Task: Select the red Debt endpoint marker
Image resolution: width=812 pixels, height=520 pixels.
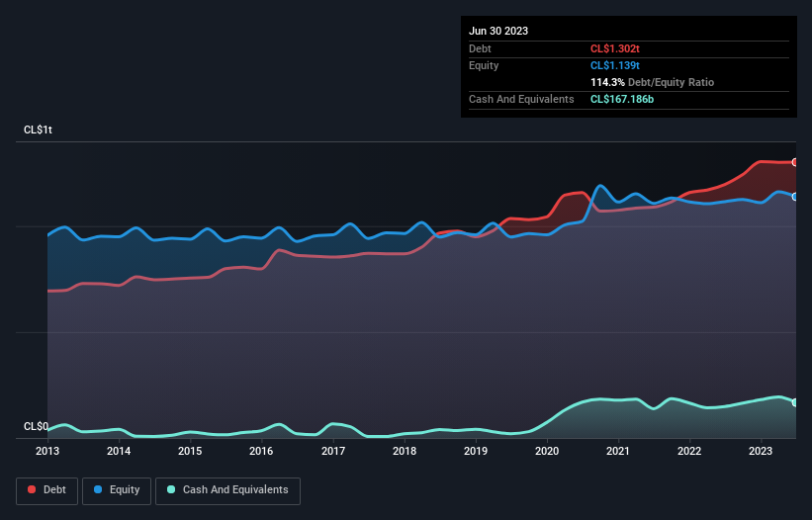Action: click(795, 162)
